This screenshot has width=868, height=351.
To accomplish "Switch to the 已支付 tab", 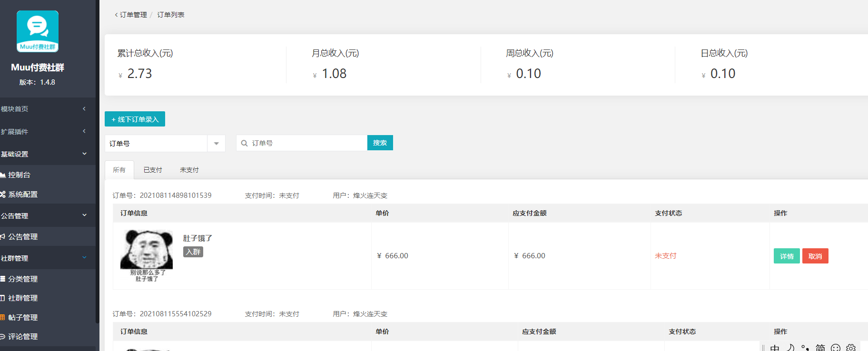I will (153, 170).
